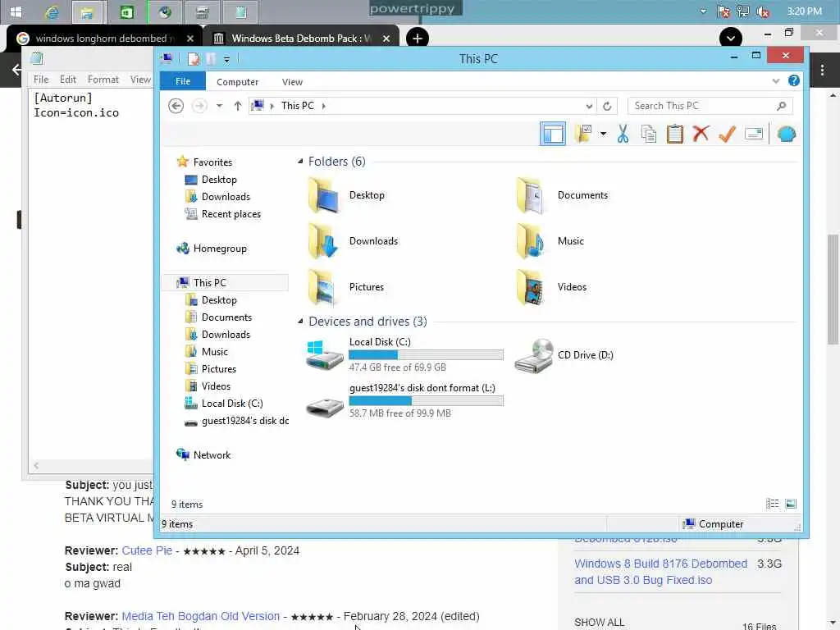The image size is (840, 630).
Task: Select the Desktop folder tile
Action: [347, 195]
